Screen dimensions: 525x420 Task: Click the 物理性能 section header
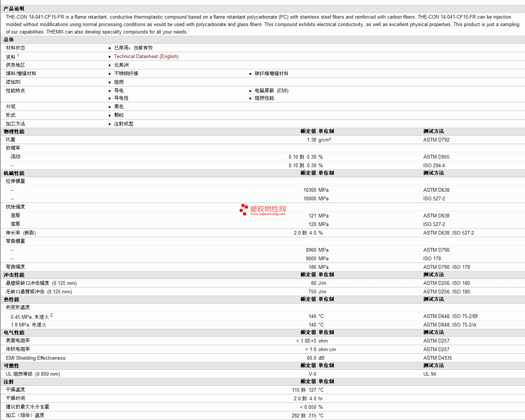[14, 131]
